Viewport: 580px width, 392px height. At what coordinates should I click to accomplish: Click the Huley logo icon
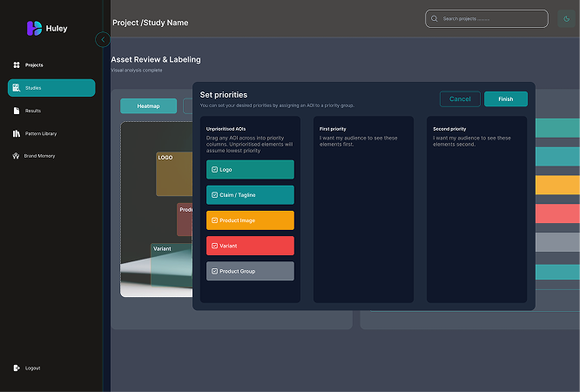(34, 28)
